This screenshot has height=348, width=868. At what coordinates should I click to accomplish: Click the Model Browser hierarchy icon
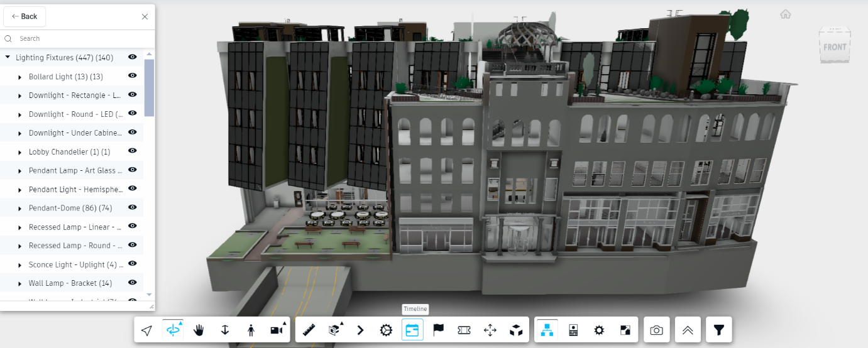(x=546, y=330)
